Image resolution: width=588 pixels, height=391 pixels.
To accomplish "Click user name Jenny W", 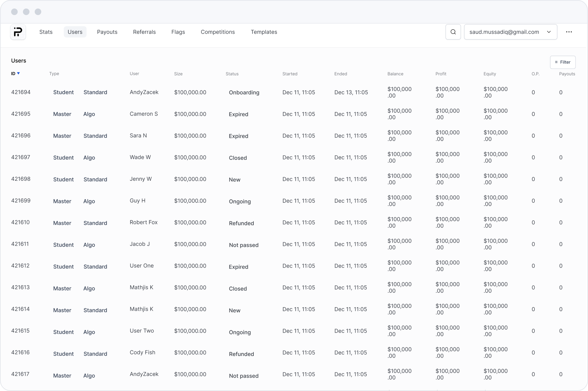I will pos(141,179).
